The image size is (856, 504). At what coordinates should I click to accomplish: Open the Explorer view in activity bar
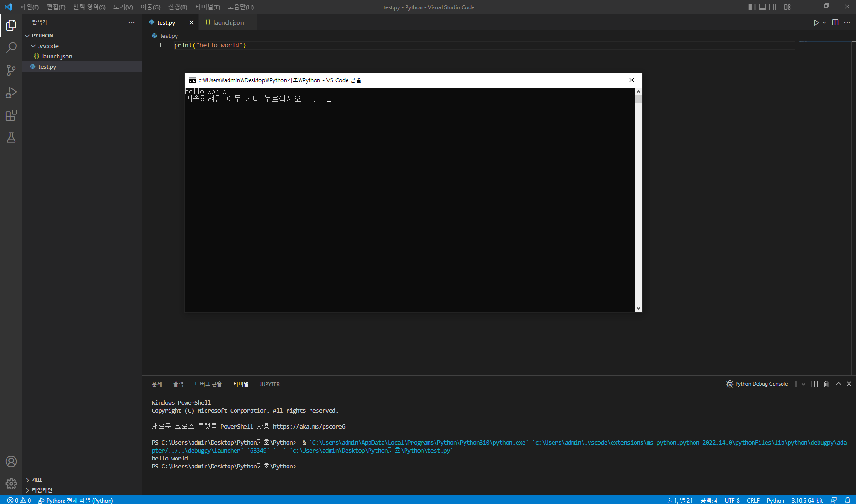coord(11,25)
